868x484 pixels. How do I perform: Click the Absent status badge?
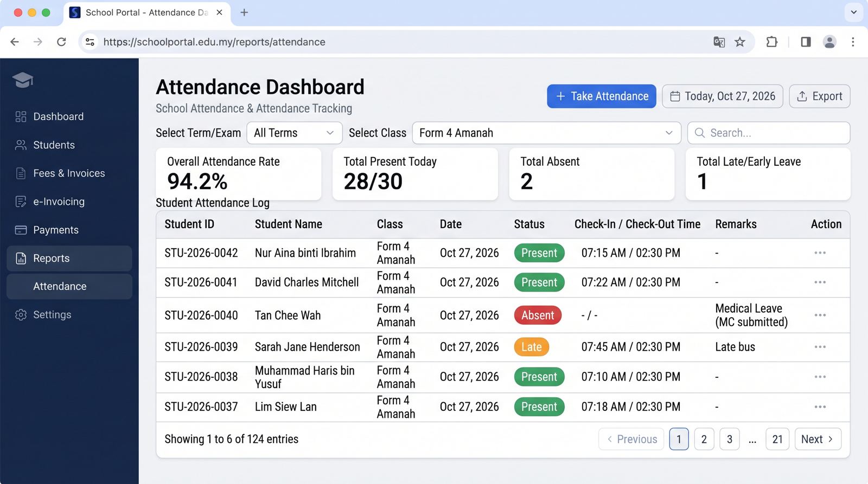click(538, 315)
